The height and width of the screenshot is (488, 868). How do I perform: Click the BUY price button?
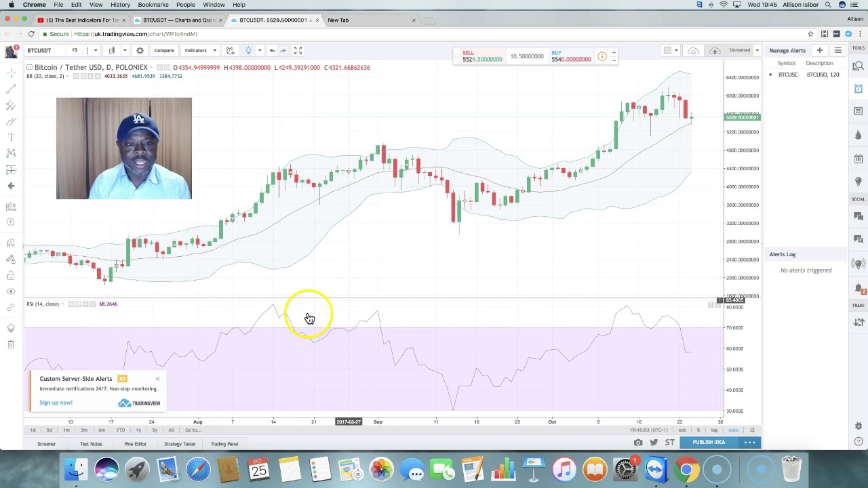tap(571, 56)
